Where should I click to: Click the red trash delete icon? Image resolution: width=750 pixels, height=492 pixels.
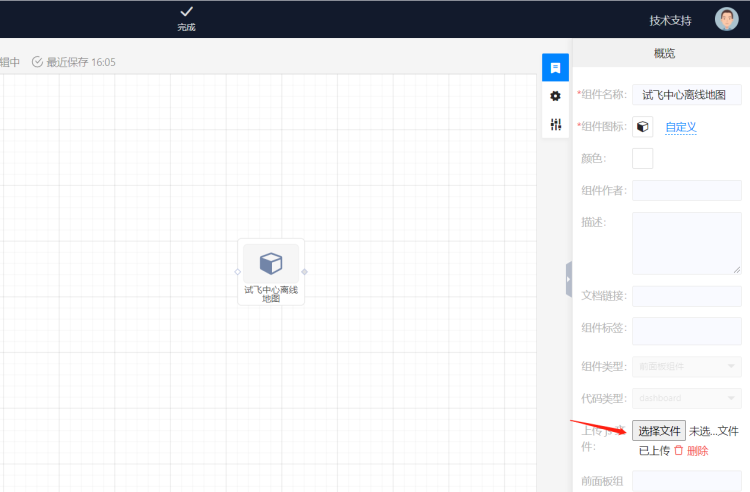pos(679,451)
